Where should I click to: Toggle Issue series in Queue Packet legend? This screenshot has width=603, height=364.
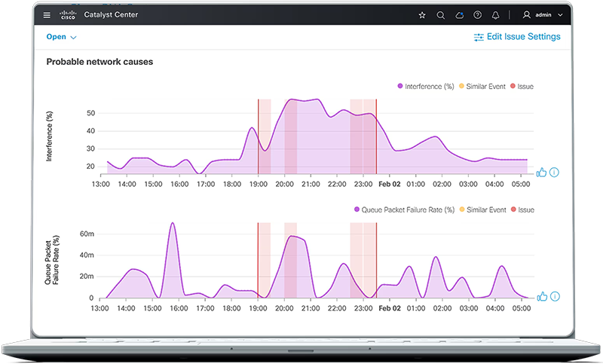pos(522,210)
